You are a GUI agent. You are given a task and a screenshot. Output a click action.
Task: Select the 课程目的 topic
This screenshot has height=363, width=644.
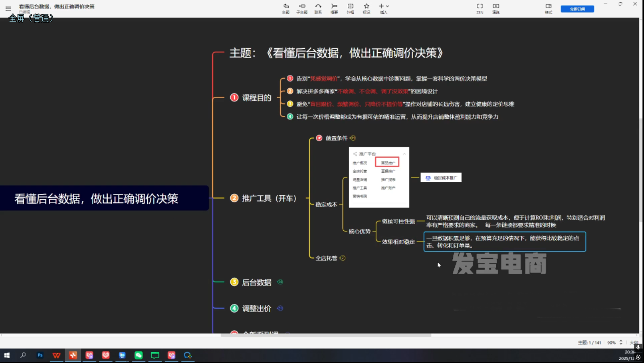257,98
